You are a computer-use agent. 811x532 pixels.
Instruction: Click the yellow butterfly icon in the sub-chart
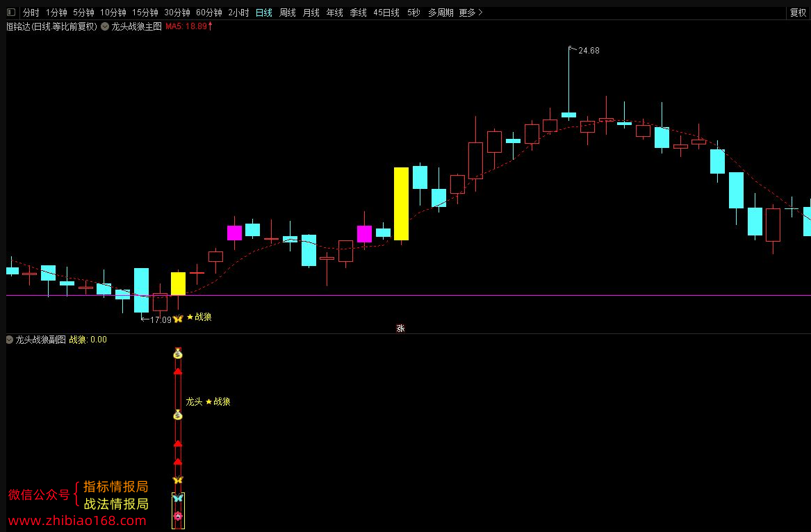pyautogui.click(x=178, y=480)
